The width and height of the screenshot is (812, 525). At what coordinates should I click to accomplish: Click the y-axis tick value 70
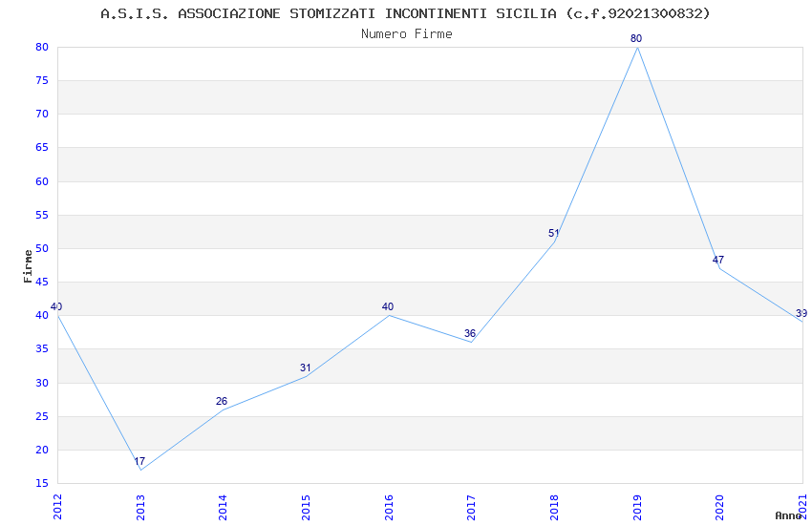pyautogui.click(x=42, y=115)
